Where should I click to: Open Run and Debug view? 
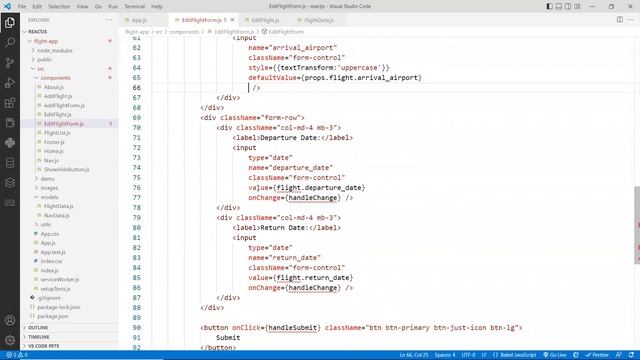[x=10, y=82]
